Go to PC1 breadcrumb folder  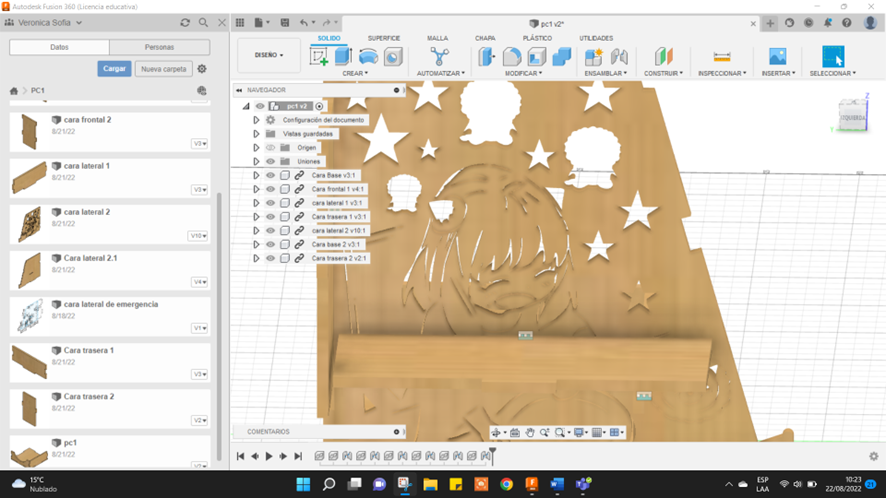(38, 90)
